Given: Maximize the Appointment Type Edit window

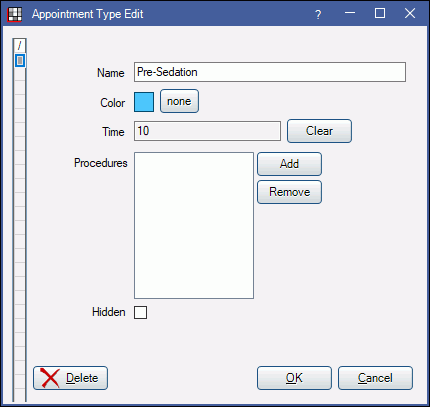Looking at the screenshot, I should click(380, 14).
